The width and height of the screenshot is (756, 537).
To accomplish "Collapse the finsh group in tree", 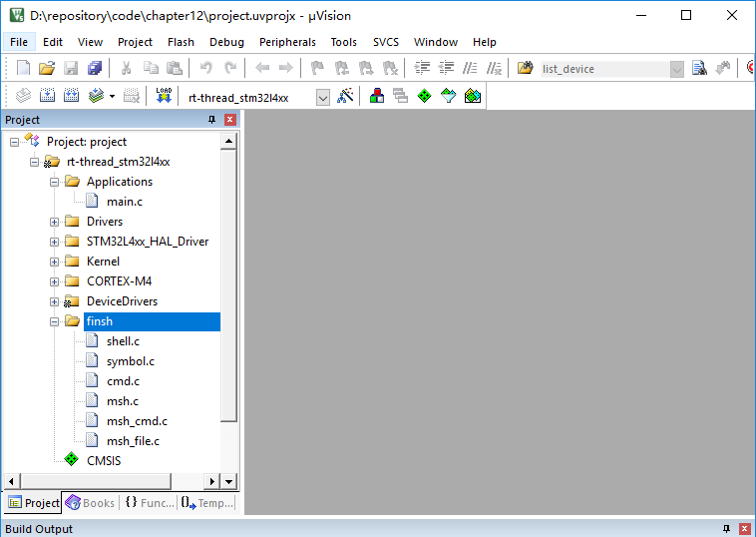I will 55,321.
